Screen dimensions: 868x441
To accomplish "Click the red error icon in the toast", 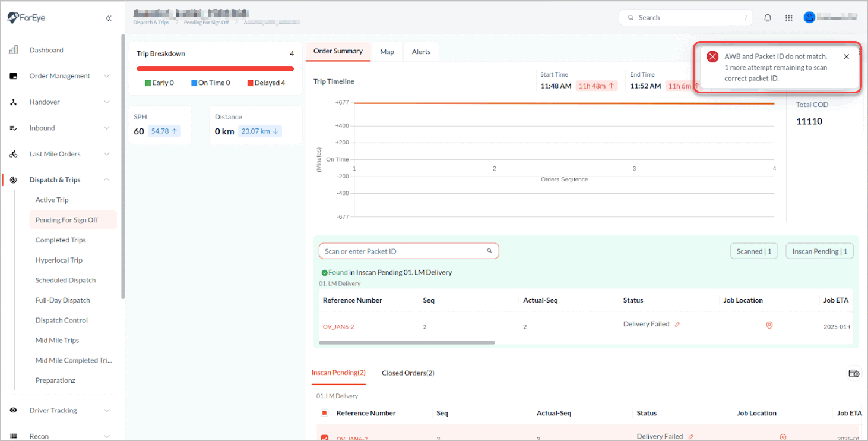I will (x=712, y=57).
